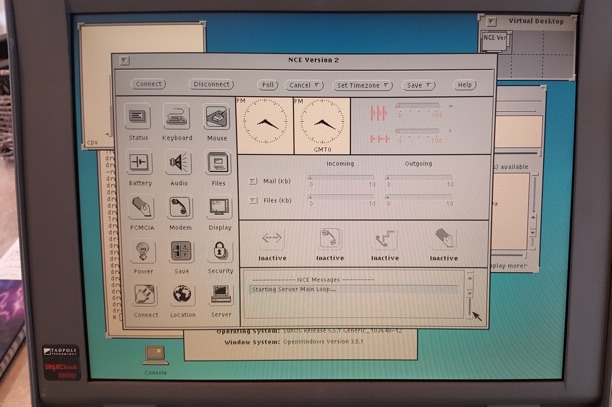This screenshot has width=612, height=407.
Task: Open the Files icon
Action: point(218,163)
